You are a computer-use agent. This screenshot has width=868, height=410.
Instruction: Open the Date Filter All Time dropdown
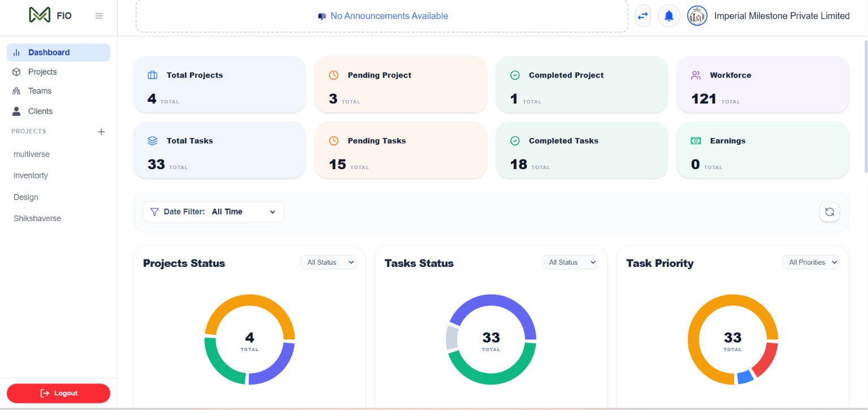214,212
